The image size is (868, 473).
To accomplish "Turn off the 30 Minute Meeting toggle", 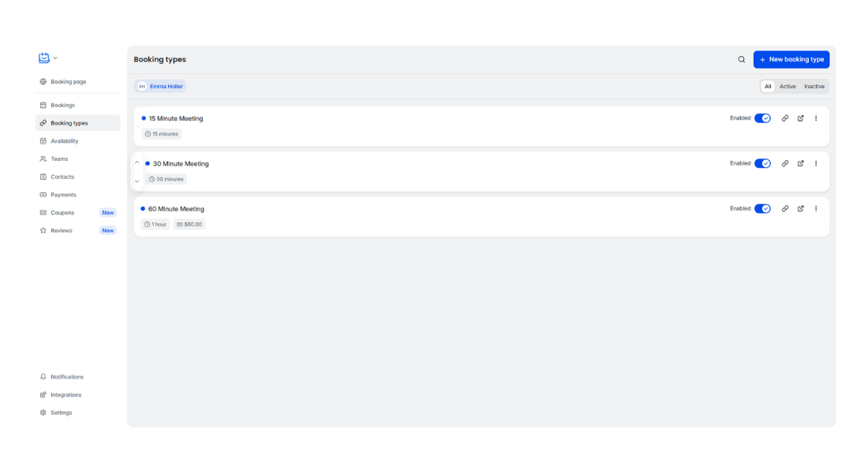I will 762,163.
